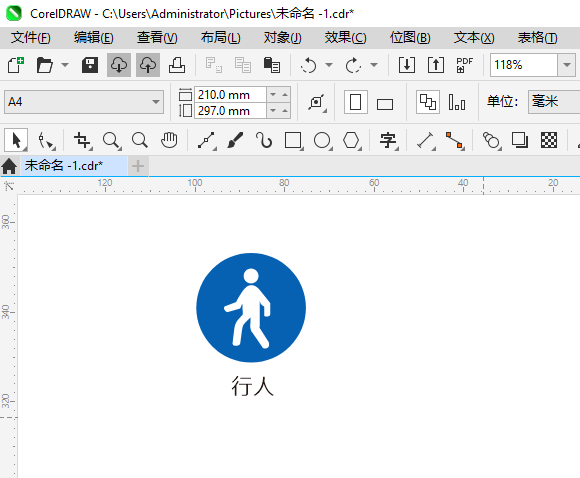
Task: Select the Ellipse tool
Action: click(323, 141)
